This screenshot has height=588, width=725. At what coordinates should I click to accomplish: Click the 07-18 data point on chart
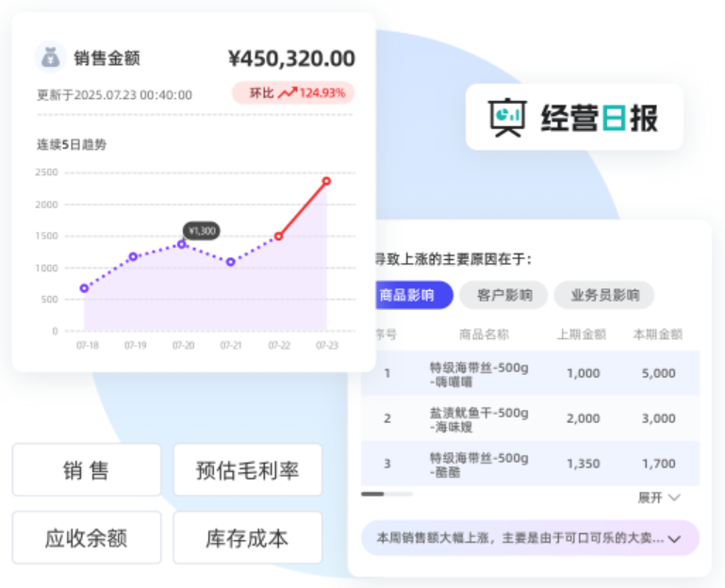pos(84,288)
